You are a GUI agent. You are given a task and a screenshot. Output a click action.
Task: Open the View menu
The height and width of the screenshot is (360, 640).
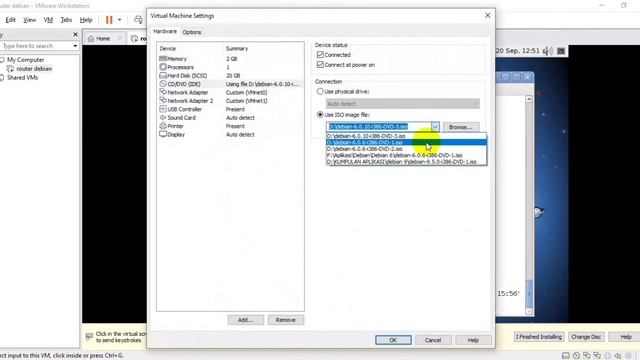[x=29, y=20]
